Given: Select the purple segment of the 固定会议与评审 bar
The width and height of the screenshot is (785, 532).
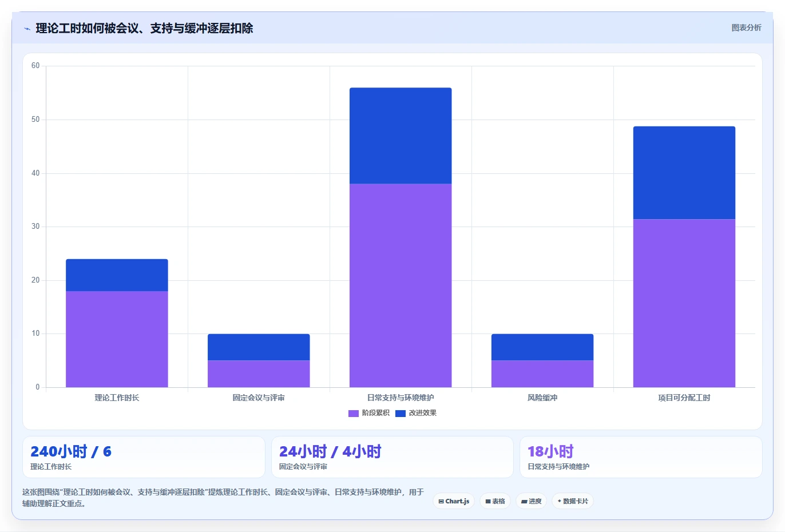Looking at the screenshot, I should [x=259, y=374].
